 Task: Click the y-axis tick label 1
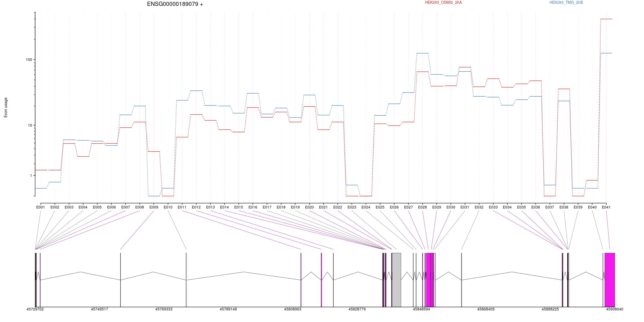(31, 175)
